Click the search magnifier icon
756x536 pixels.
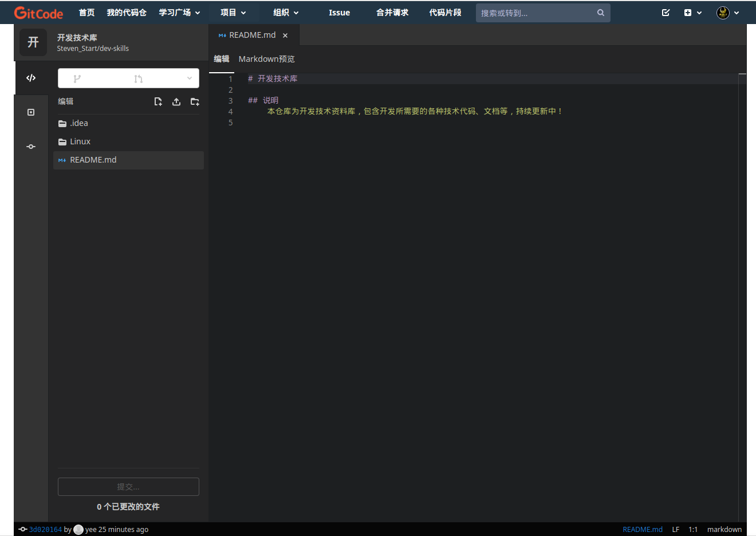tap(601, 13)
